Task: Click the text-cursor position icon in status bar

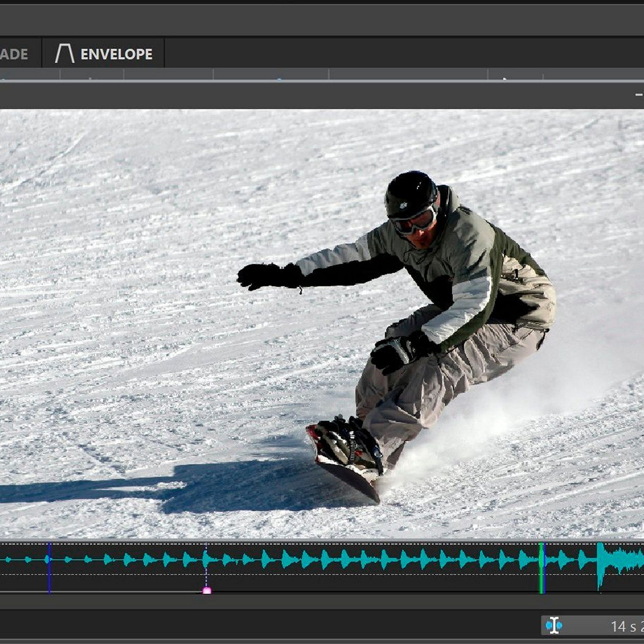Action: (x=554, y=625)
